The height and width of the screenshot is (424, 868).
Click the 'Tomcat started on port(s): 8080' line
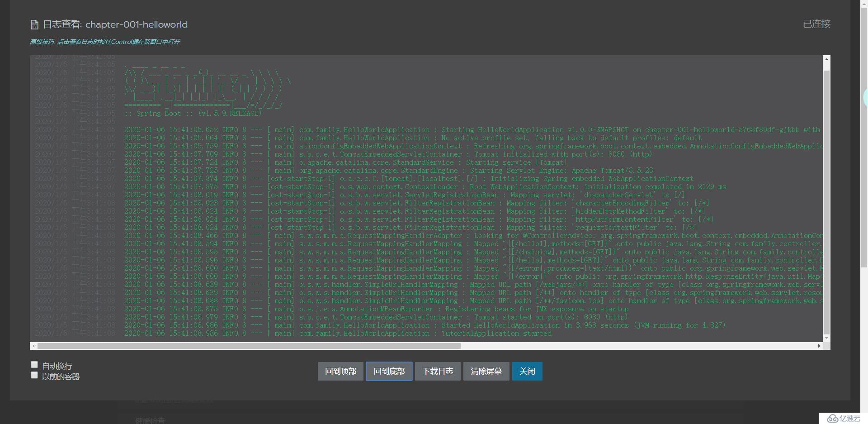click(376, 317)
